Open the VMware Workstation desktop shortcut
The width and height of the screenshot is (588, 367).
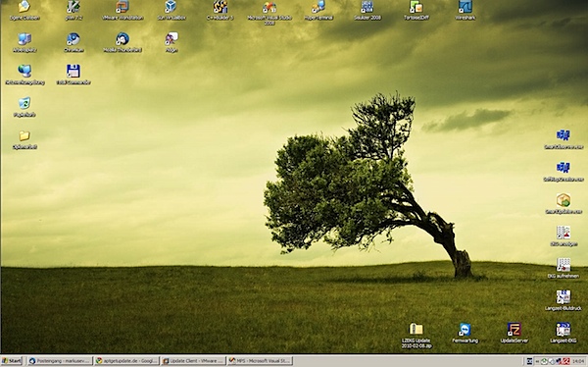click(x=122, y=10)
